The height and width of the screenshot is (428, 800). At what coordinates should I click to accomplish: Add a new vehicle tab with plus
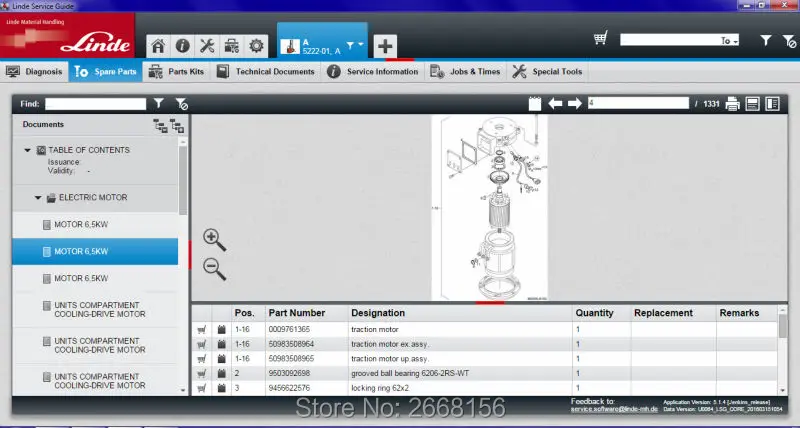click(385, 46)
